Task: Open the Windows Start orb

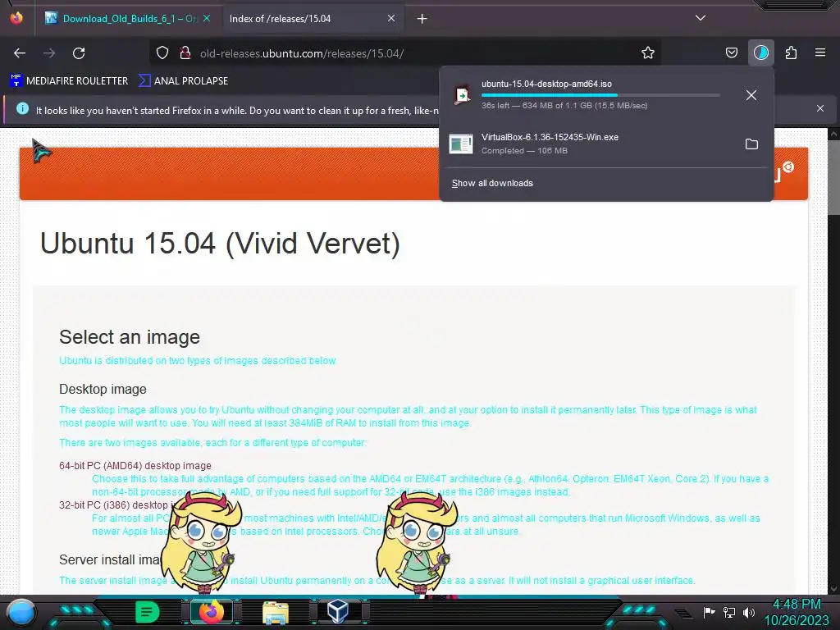Action: [x=21, y=612]
